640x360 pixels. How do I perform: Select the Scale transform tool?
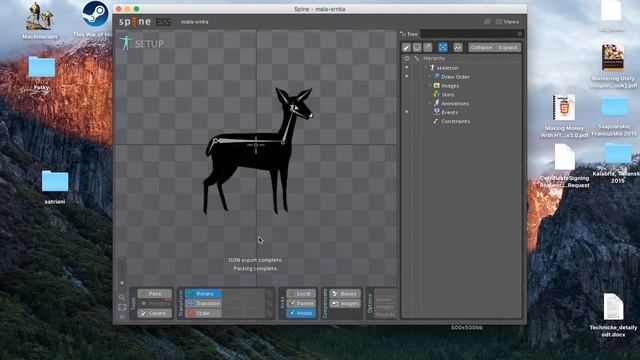(204, 313)
